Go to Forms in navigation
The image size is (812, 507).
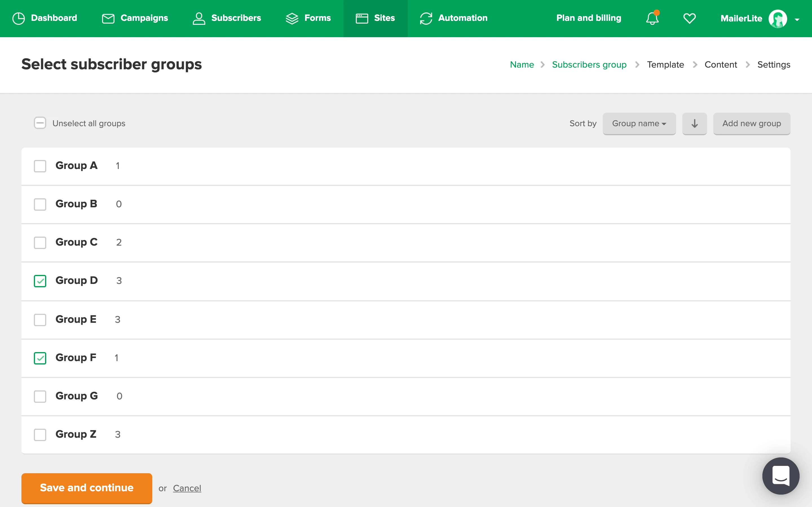click(308, 18)
